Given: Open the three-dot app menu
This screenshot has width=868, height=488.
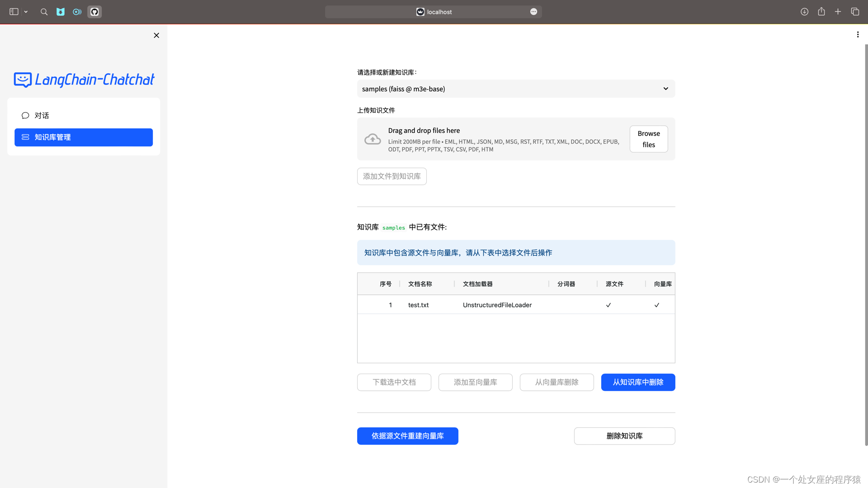Looking at the screenshot, I should pos(858,35).
